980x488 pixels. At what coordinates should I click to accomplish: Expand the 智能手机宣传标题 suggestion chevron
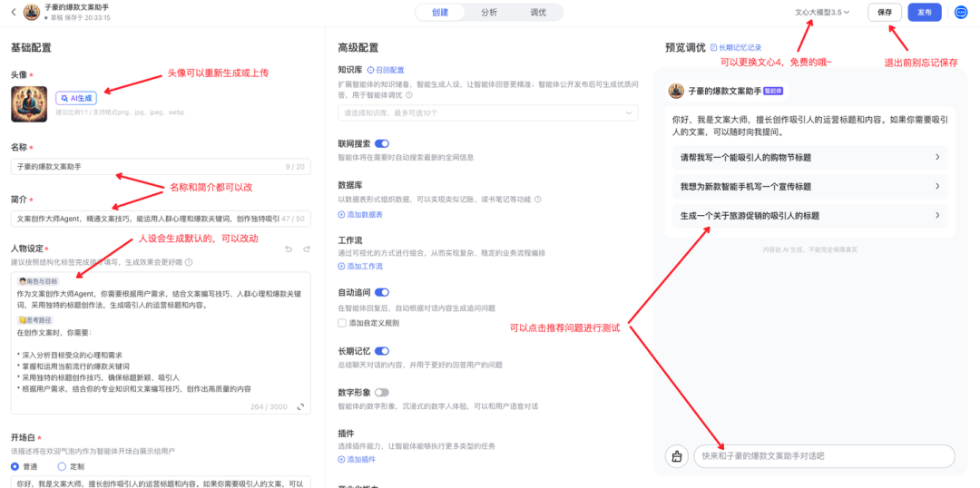pyautogui.click(x=937, y=186)
